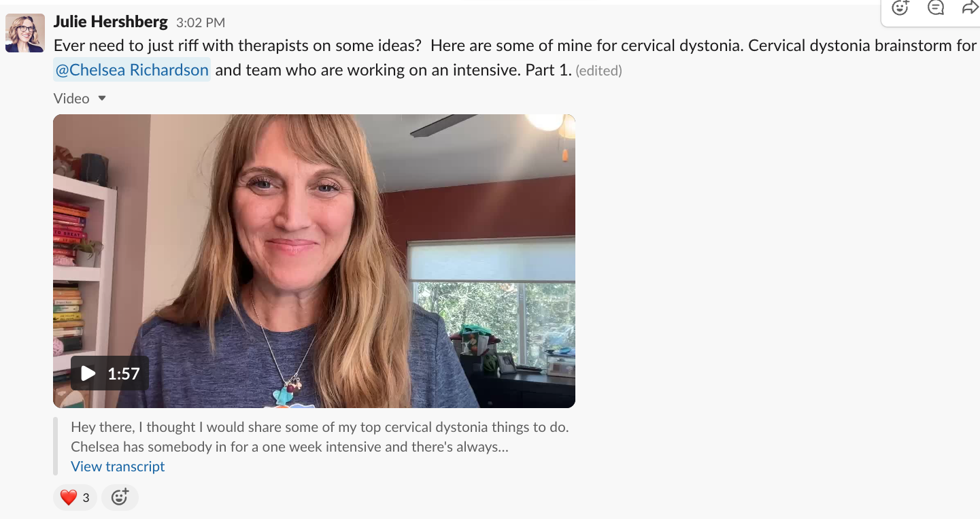This screenshot has width=980, height=521.
Task: Add an emoji reaction from hover toolbar
Action: (900, 8)
